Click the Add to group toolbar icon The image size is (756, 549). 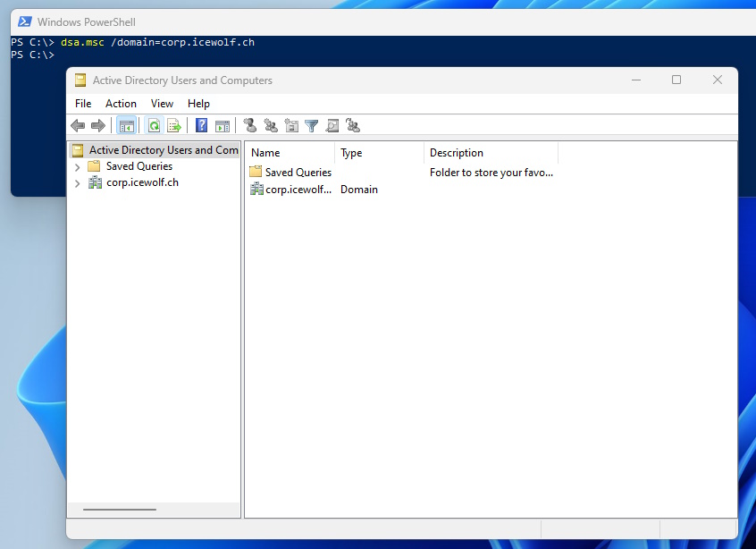pyautogui.click(x=353, y=126)
